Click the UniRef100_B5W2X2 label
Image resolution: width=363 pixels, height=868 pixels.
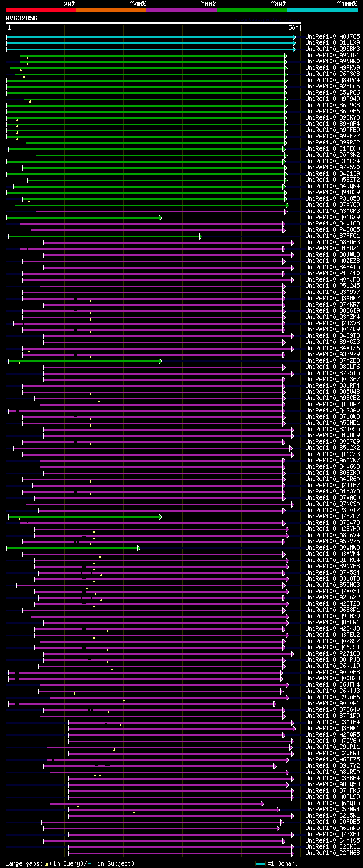coord(332,448)
